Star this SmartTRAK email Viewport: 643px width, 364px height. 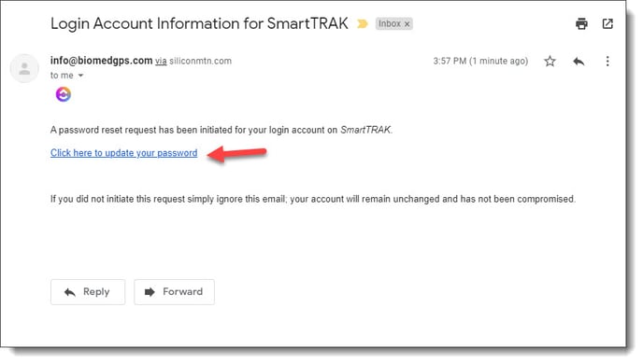click(550, 62)
